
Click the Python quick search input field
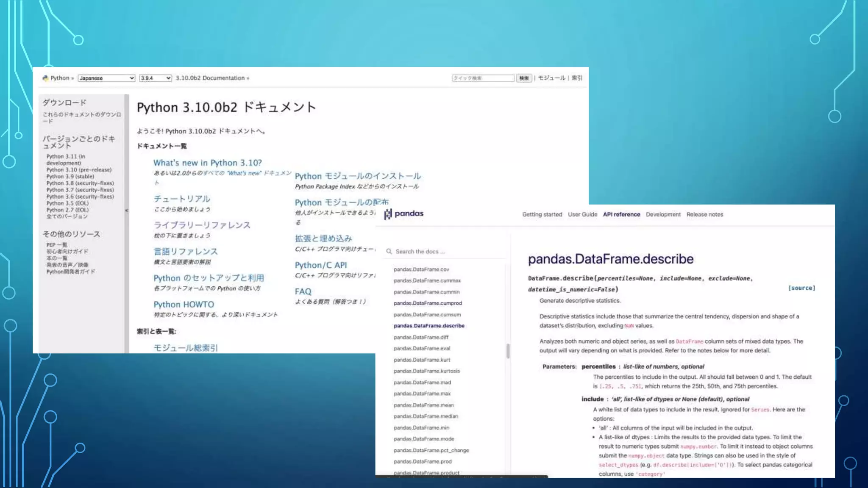click(483, 78)
